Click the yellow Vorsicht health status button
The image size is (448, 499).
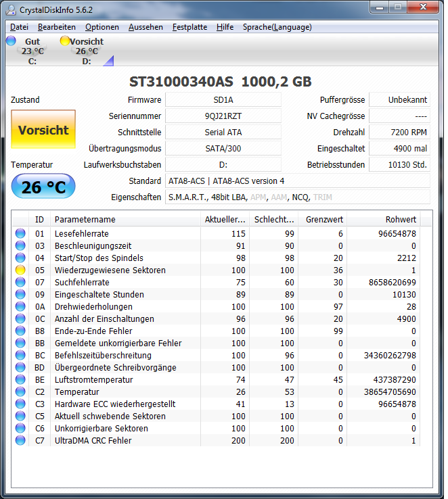tap(43, 129)
